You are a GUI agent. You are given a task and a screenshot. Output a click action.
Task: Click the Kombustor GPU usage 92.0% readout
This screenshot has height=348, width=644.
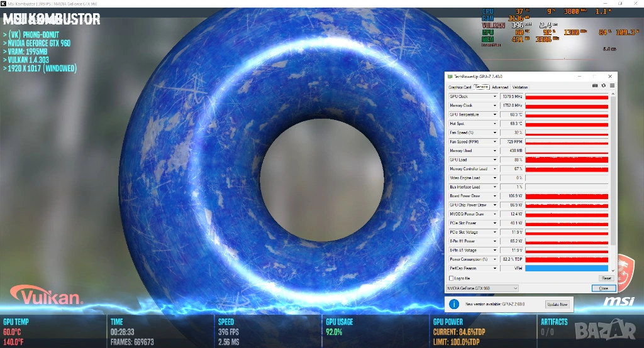pyautogui.click(x=334, y=332)
